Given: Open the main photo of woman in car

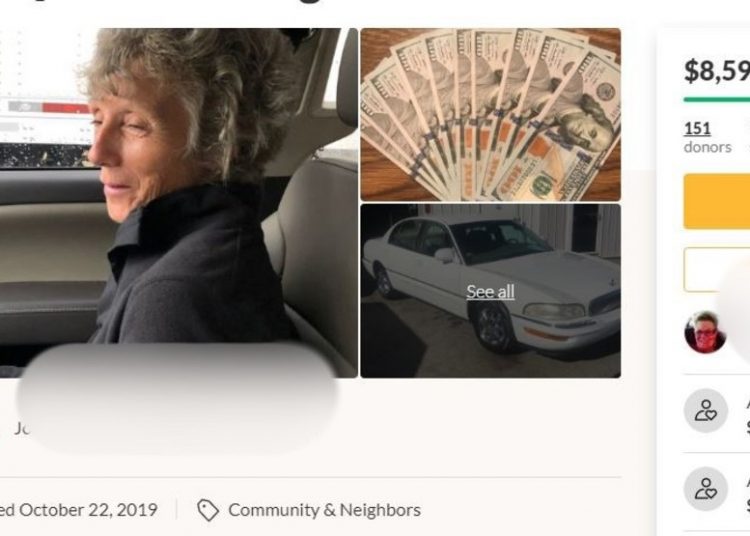Looking at the screenshot, I should coord(178,203).
